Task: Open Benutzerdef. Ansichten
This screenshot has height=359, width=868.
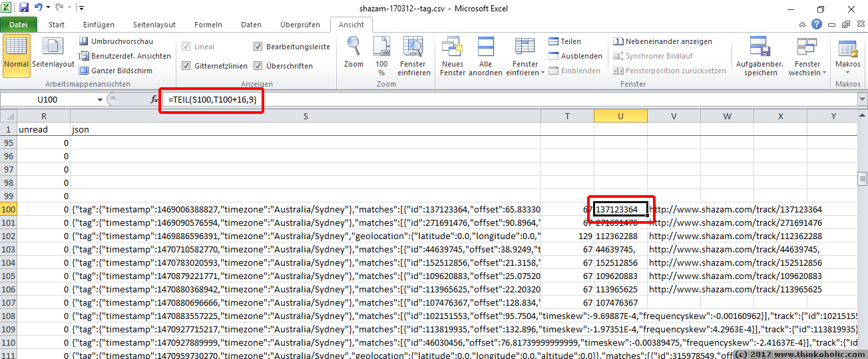Action: click(124, 56)
